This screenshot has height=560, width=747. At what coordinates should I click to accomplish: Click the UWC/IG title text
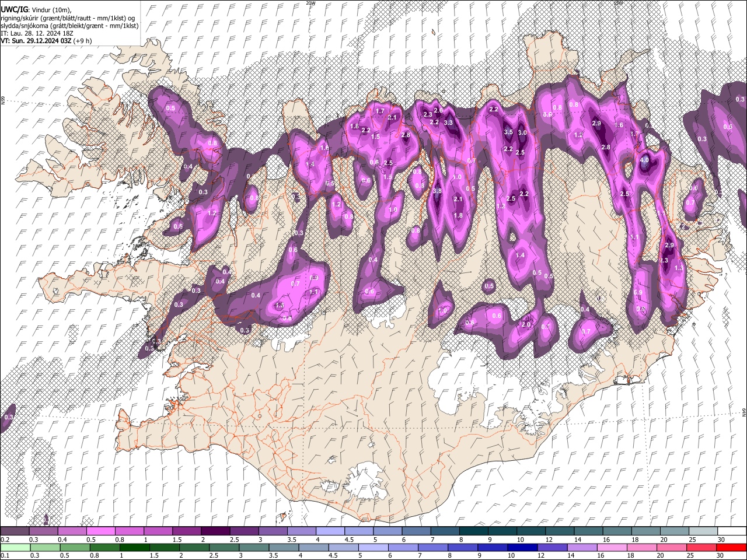(x=14, y=9)
